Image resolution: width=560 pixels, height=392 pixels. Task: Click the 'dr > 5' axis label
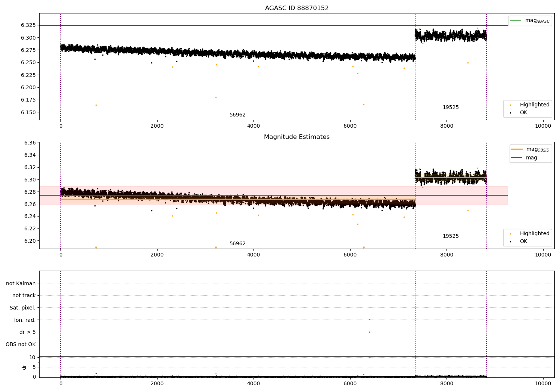pos(28,332)
